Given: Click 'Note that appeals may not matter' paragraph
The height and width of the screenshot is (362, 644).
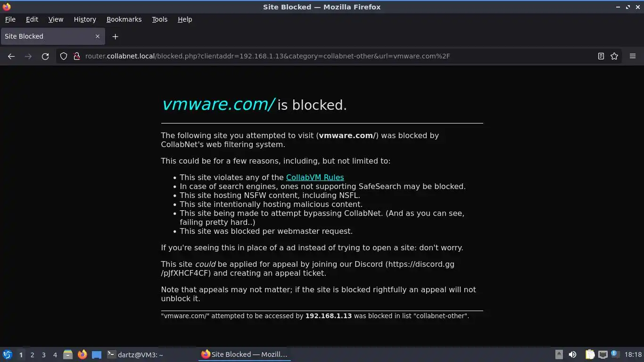Looking at the screenshot, I should tap(318, 294).
